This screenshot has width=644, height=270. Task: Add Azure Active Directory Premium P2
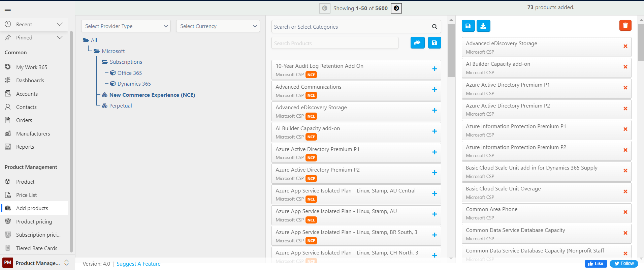pyautogui.click(x=434, y=173)
